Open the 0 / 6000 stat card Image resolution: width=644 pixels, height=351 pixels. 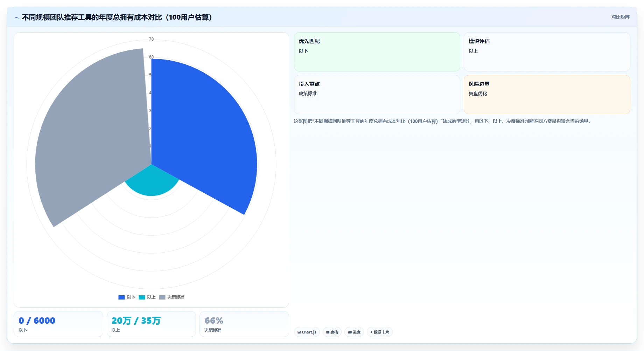[58, 324]
